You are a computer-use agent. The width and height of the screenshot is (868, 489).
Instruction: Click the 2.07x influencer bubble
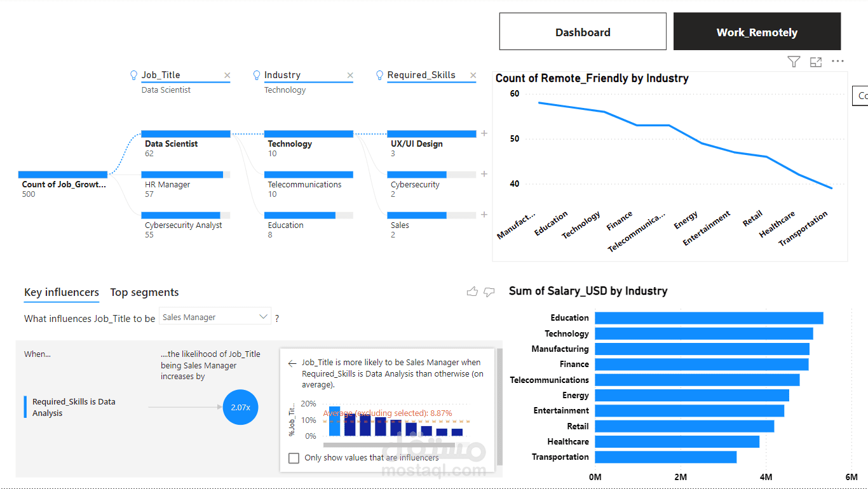[x=241, y=407]
